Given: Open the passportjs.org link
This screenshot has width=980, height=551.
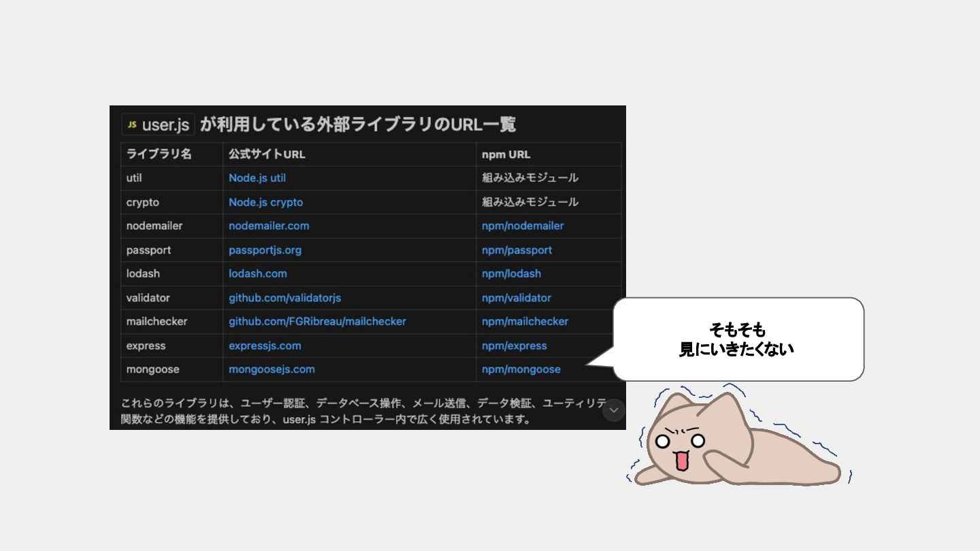Looking at the screenshot, I should pyautogui.click(x=265, y=250).
